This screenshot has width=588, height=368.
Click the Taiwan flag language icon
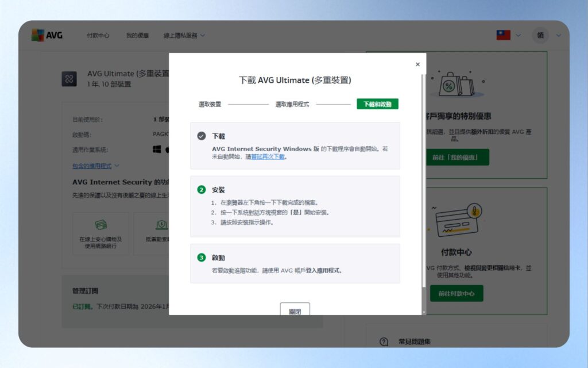[503, 35]
